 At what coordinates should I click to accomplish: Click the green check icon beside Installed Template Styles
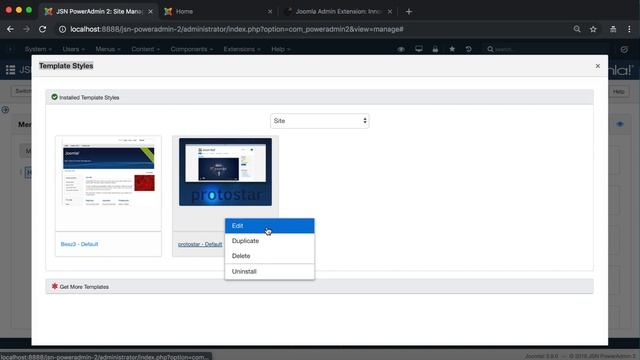[54, 97]
